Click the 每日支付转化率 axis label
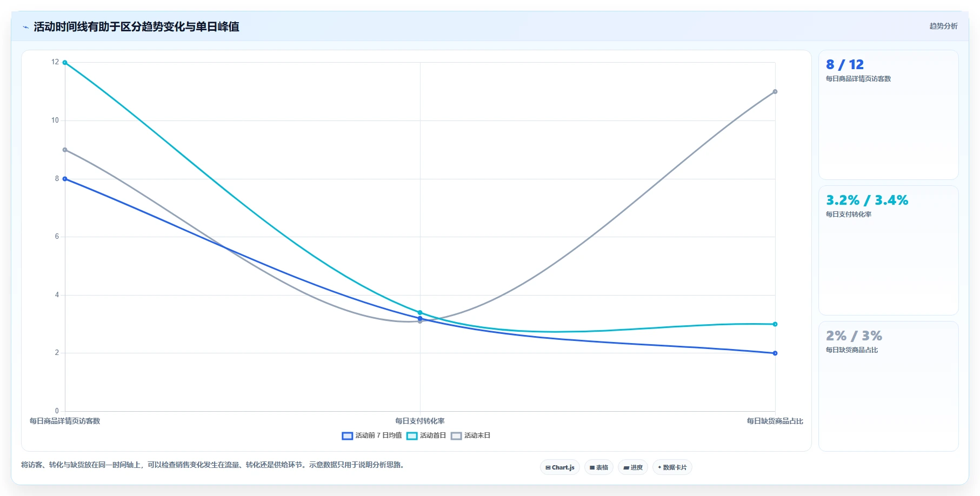Image resolution: width=980 pixels, height=496 pixels. pos(420,421)
